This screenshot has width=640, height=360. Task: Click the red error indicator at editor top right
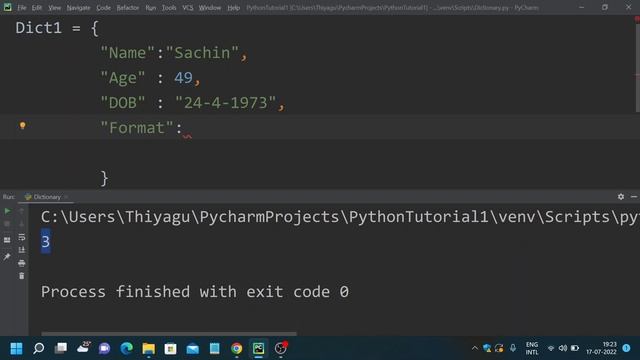pyautogui.click(x=637, y=19)
